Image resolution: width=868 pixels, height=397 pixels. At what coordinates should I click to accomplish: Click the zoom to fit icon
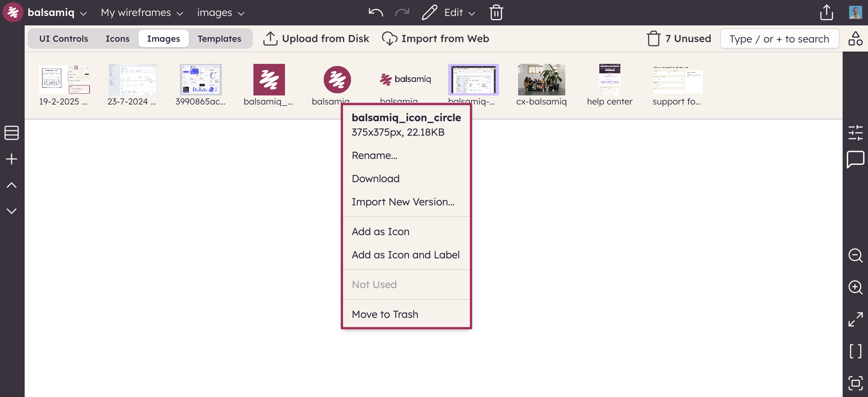click(855, 383)
